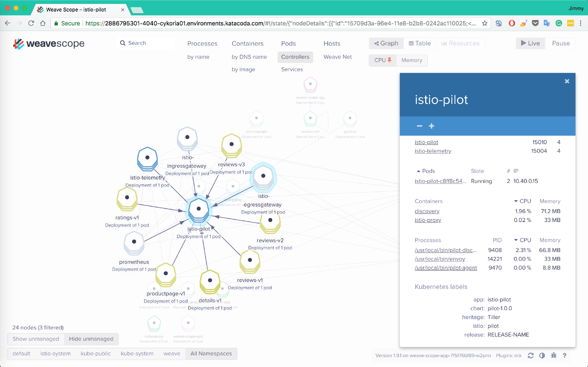Image resolution: width=588 pixels, height=367 pixels.
Task: Filter by the istio-system namespace
Action: (55, 354)
